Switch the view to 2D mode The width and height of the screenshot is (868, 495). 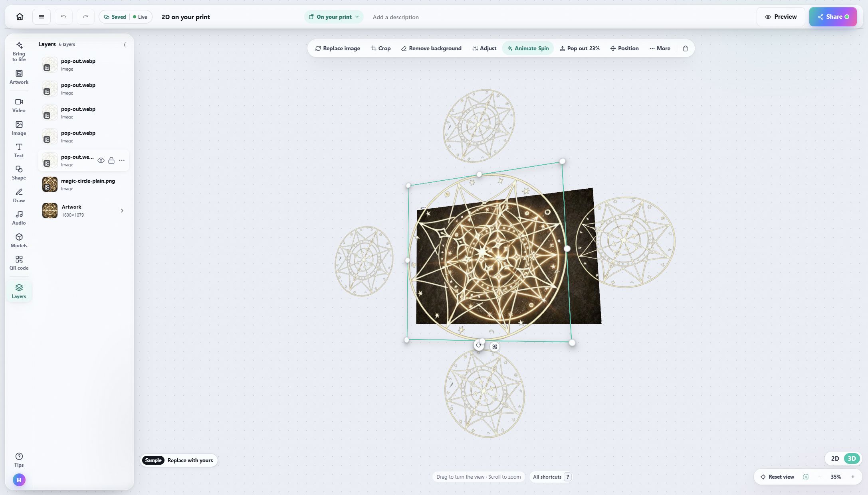(x=835, y=458)
